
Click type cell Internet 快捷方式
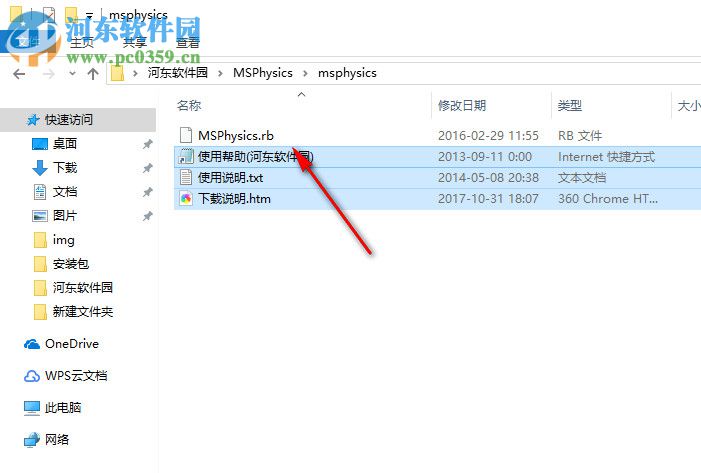coord(606,156)
